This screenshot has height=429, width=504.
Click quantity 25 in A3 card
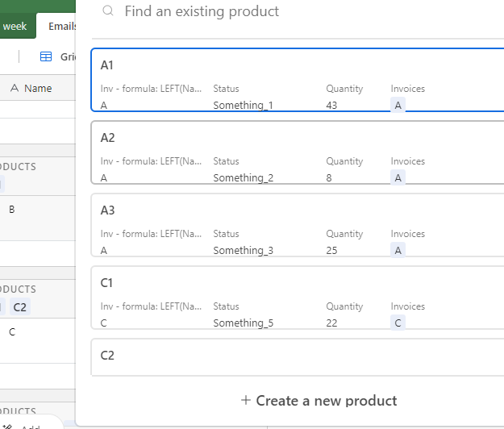coord(331,250)
